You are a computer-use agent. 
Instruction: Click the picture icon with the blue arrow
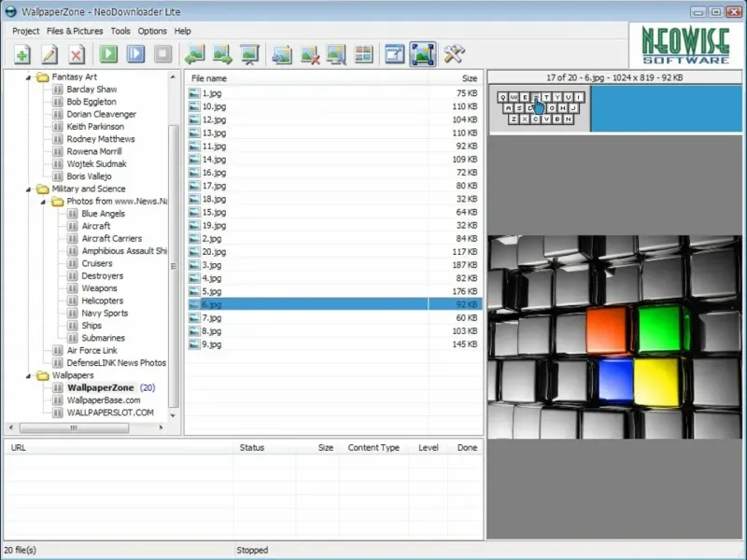(282, 54)
